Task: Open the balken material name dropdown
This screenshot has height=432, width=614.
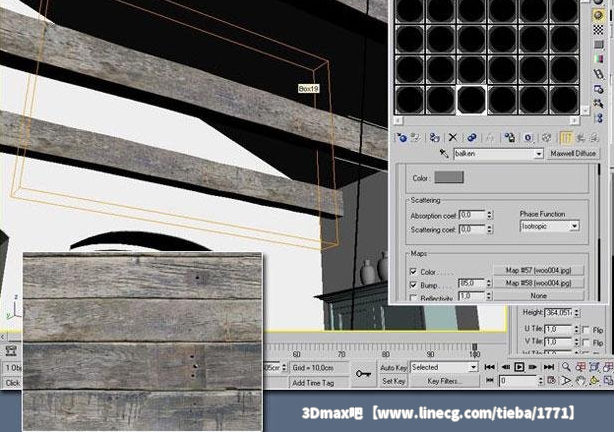Action: coord(538,154)
